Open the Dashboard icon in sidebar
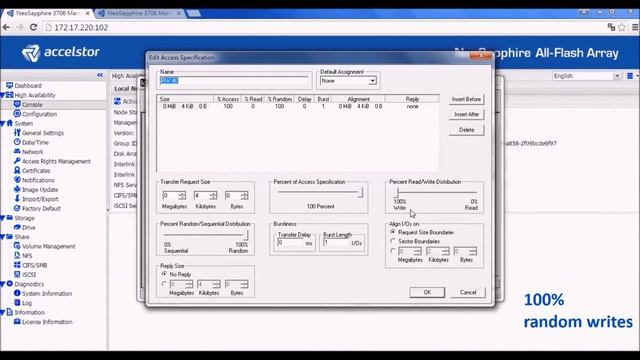The image size is (640, 360). click(9, 85)
